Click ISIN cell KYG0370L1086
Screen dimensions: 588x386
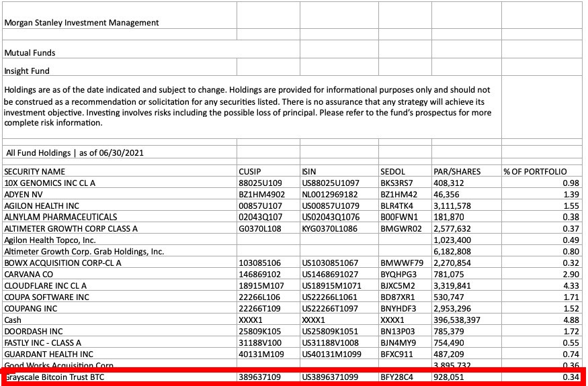(339, 228)
